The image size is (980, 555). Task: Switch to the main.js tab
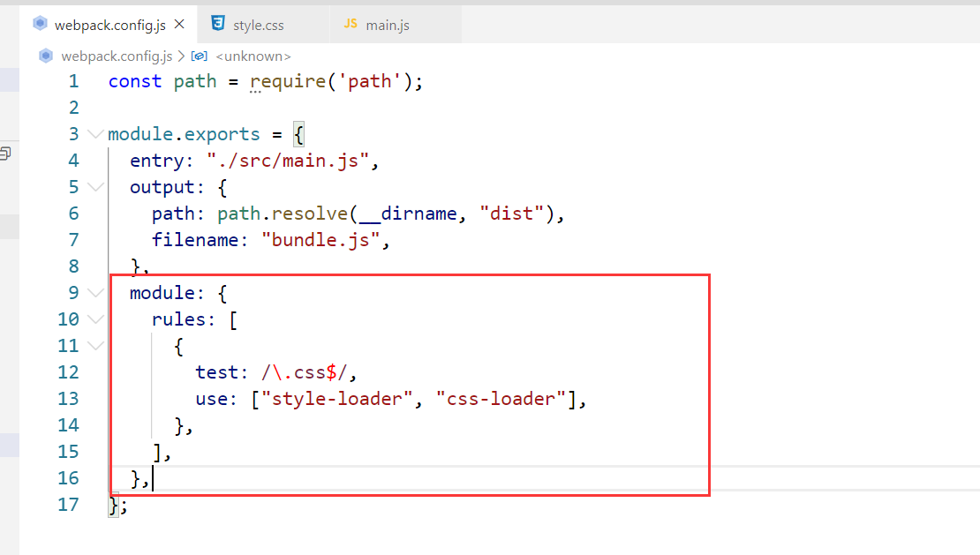396,25
